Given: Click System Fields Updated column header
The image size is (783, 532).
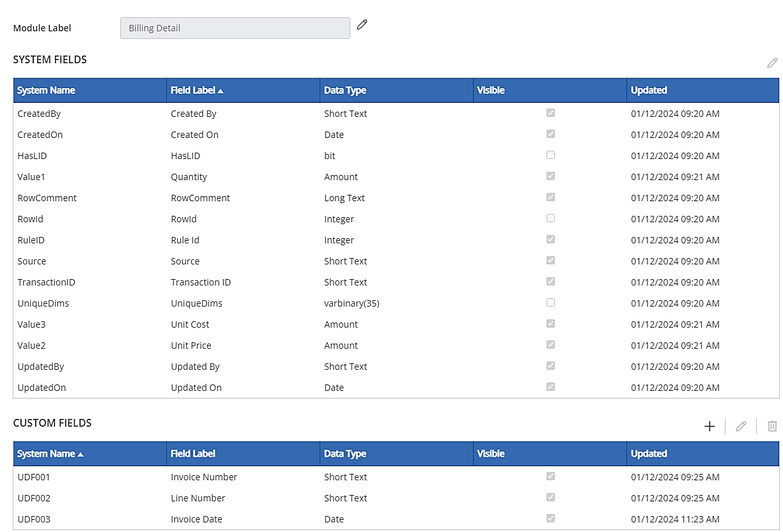Looking at the screenshot, I should (x=649, y=91).
